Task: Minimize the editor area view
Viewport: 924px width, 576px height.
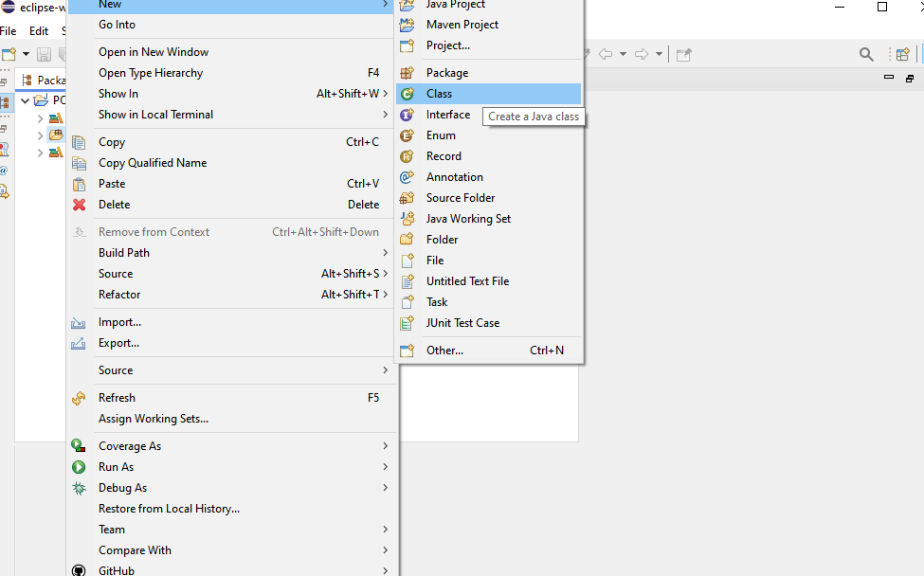Action: (x=889, y=77)
